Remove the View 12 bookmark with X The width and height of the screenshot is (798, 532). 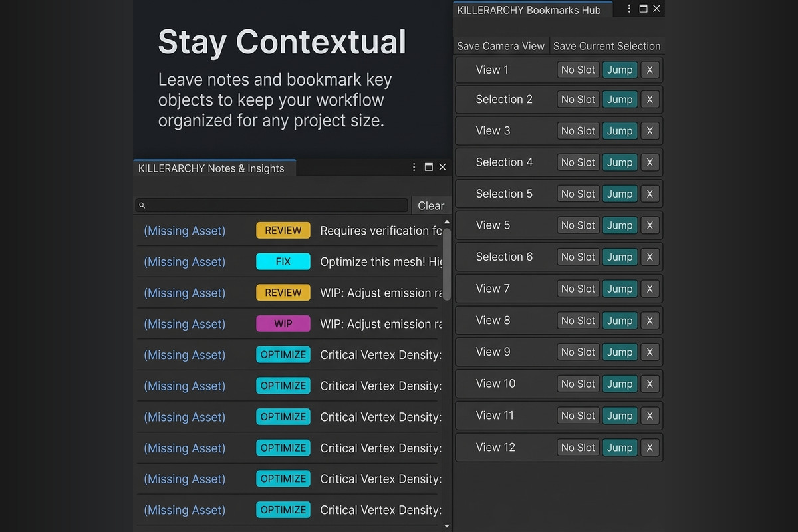click(650, 448)
